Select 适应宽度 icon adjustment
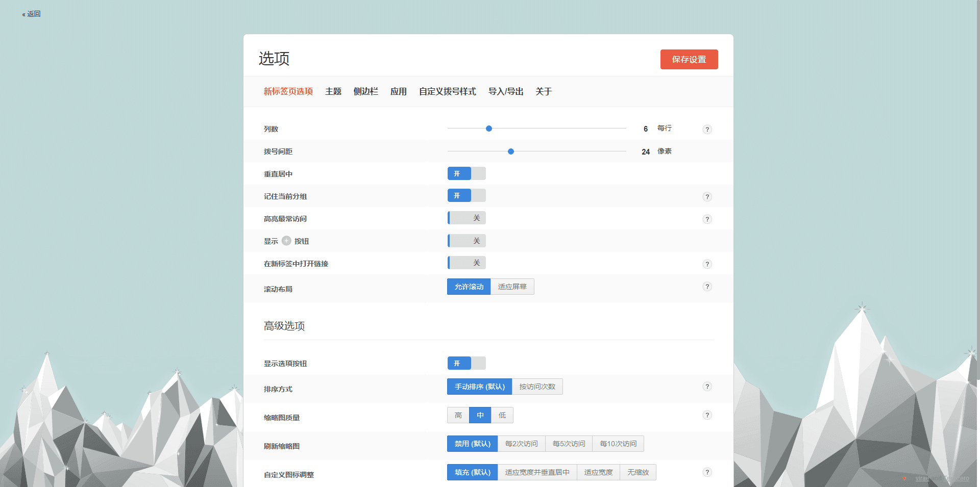The image size is (980, 487). coord(599,472)
